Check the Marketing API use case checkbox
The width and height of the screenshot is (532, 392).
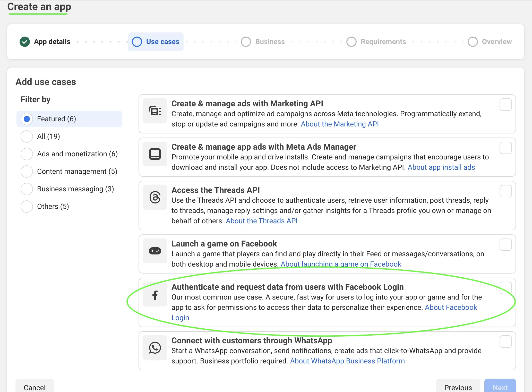point(505,105)
